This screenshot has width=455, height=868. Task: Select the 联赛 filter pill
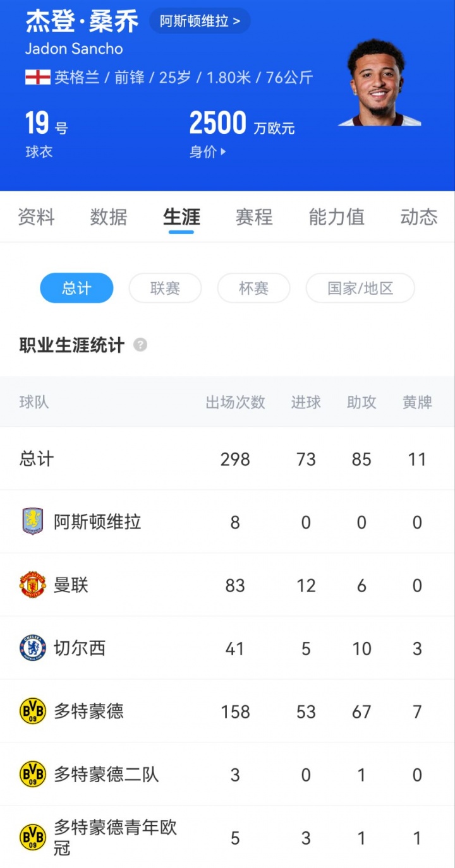pos(165,288)
